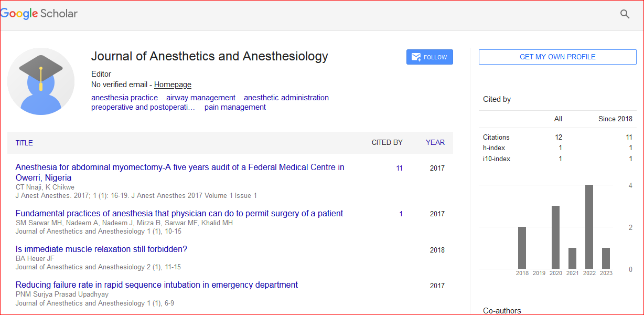Click Get My Own Profile button
644x315 pixels.
point(557,57)
